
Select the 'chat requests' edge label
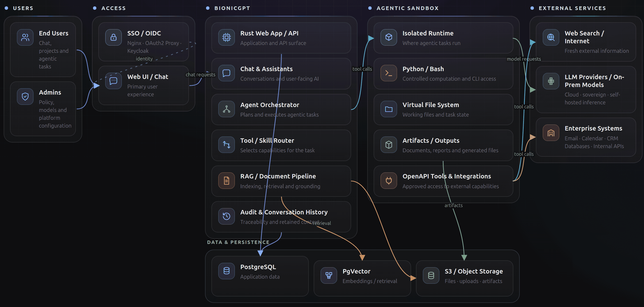(x=200, y=75)
